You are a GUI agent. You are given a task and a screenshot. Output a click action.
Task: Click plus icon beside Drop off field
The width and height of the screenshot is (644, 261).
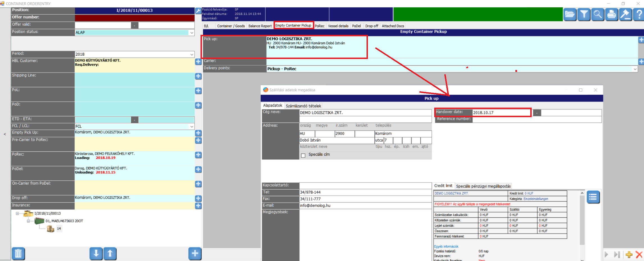(198, 198)
